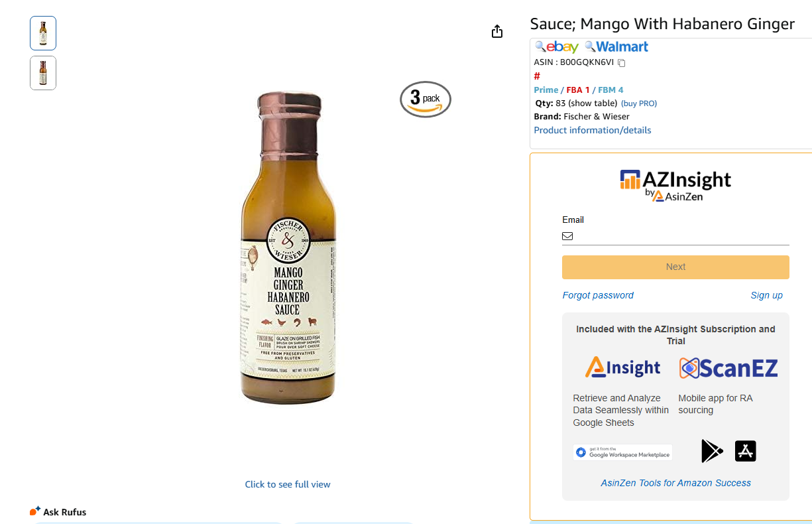
Task: Click the Sign up link
Action: coord(766,295)
